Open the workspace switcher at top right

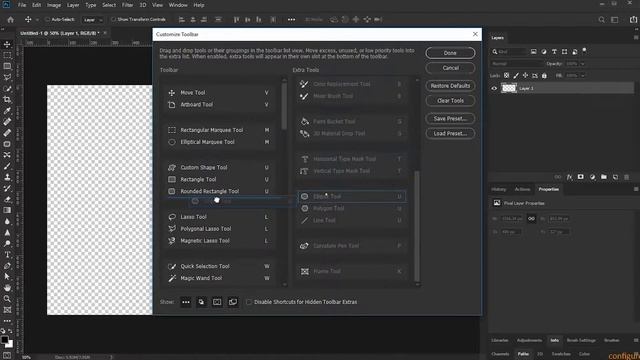click(x=614, y=20)
